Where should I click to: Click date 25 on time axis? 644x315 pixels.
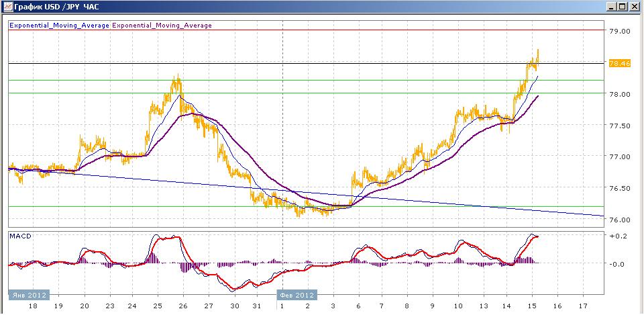[x=158, y=306]
